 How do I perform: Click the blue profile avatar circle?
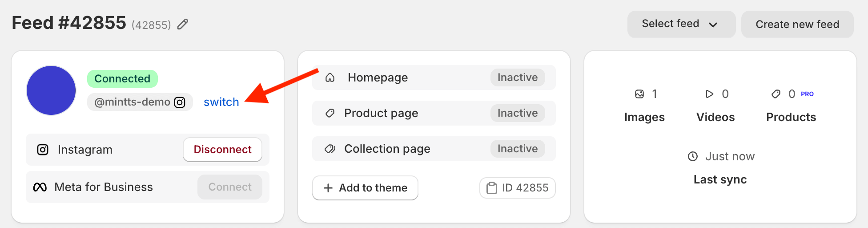pos(51,90)
